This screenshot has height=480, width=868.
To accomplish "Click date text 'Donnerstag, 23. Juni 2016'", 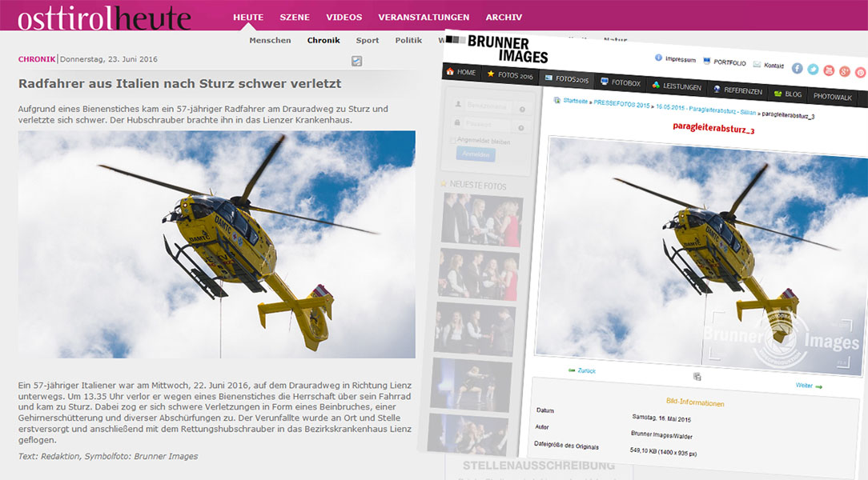I will pos(109,59).
